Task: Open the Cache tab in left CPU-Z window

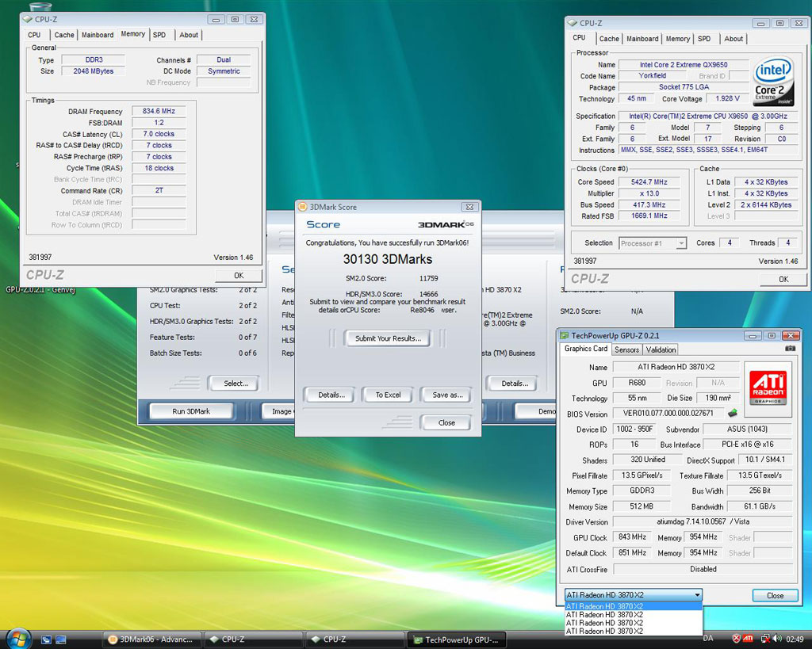Action: [x=64, y=35]
